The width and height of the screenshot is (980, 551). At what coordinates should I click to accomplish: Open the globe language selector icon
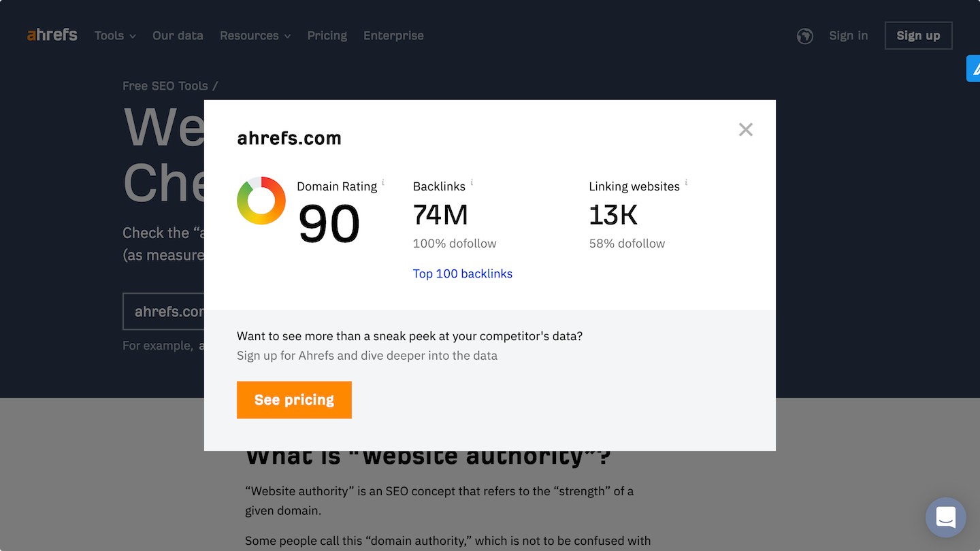(805, 36)
